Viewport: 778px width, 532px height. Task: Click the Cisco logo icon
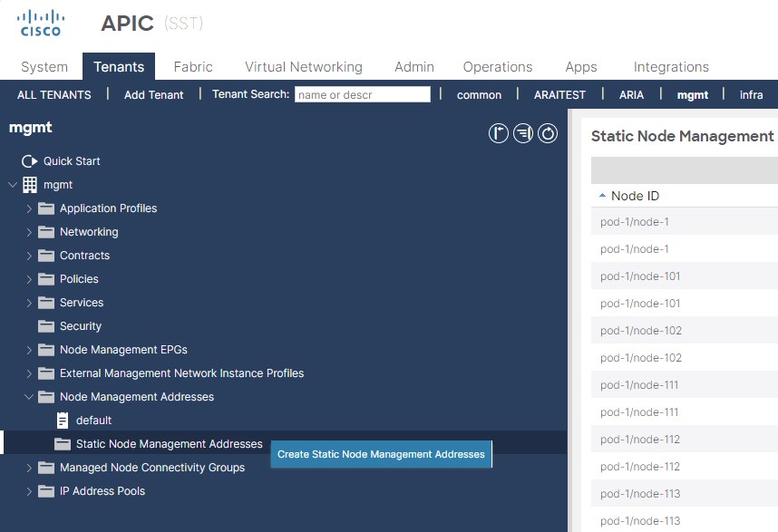(x=41, y=23)
